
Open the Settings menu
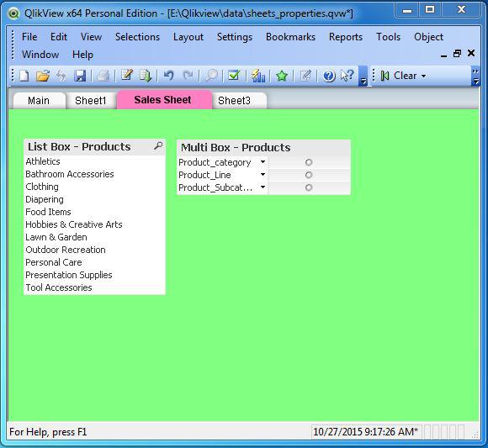pyautogui.click(x=235, y=37)
